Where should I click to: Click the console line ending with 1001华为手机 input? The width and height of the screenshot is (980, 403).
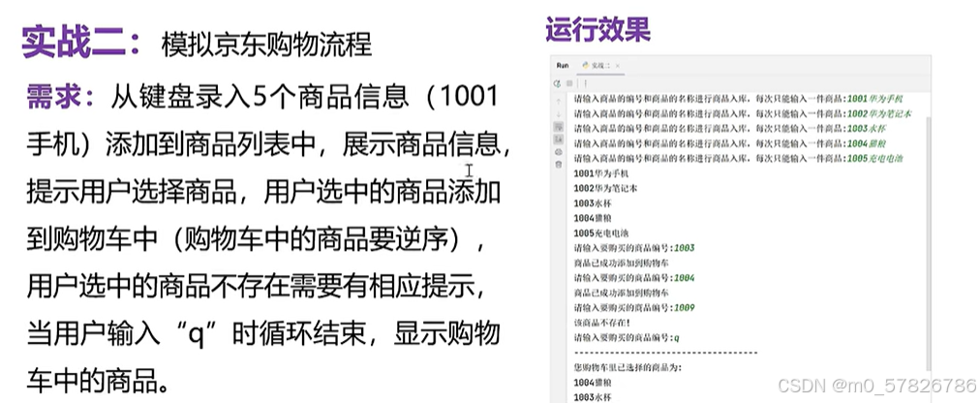[738, 100]
